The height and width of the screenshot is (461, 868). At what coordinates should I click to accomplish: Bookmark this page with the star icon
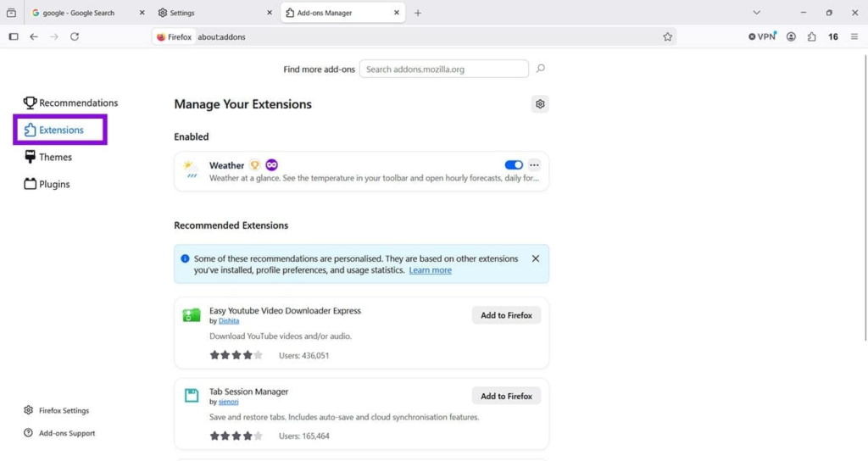(668, 36)
